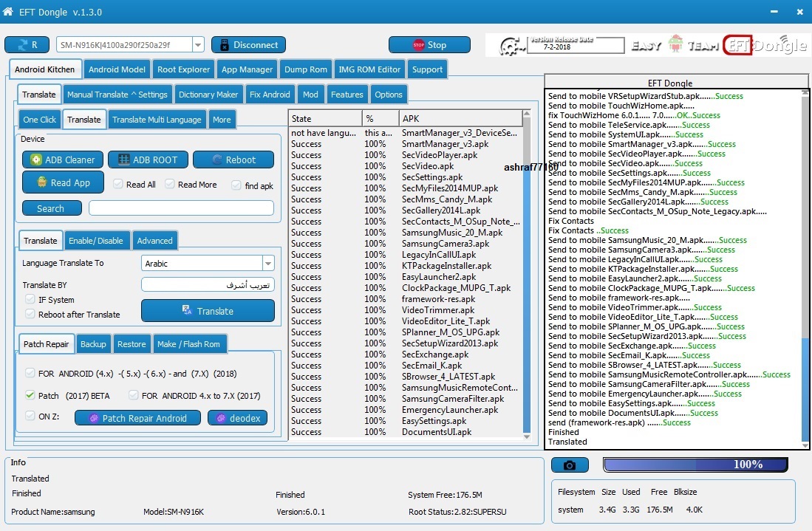Go to Dump Rom tab
The image size is (812, 531).
tap(306, 69)
